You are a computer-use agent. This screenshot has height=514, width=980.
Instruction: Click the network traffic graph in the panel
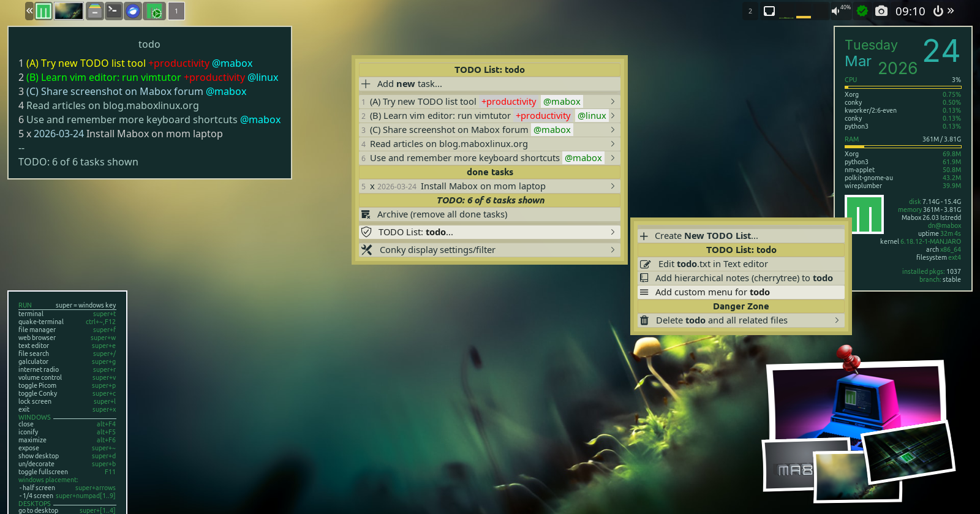click(795, 11)
